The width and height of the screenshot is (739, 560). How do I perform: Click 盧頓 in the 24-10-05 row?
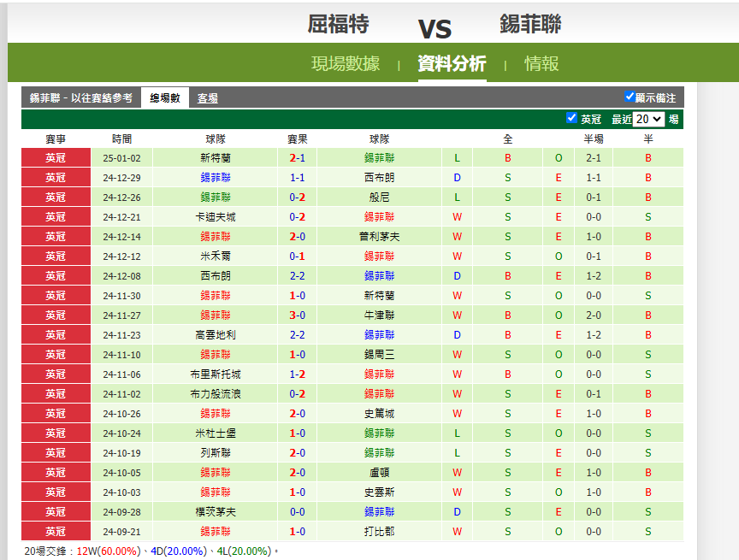point(380,473)
